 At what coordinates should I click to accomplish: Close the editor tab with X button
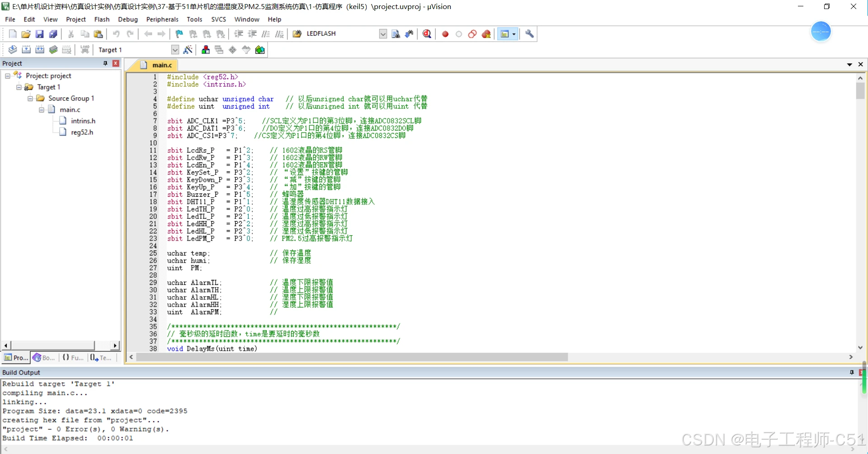861,65
